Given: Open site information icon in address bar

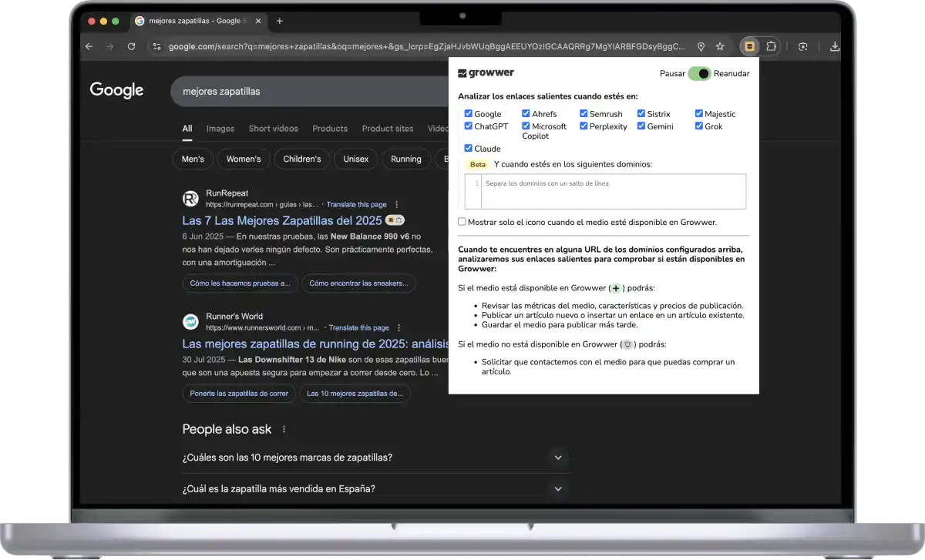Looking at the screenshot, I should 156,46.
